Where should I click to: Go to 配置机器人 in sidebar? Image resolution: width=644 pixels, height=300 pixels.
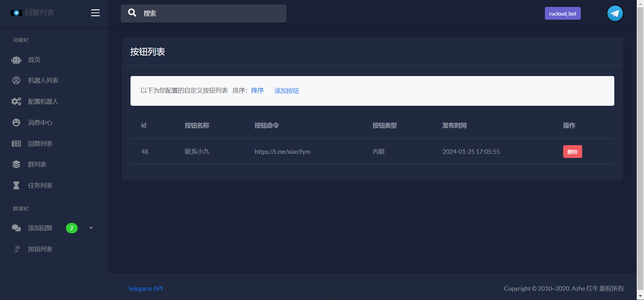click(x=43, y=102)
